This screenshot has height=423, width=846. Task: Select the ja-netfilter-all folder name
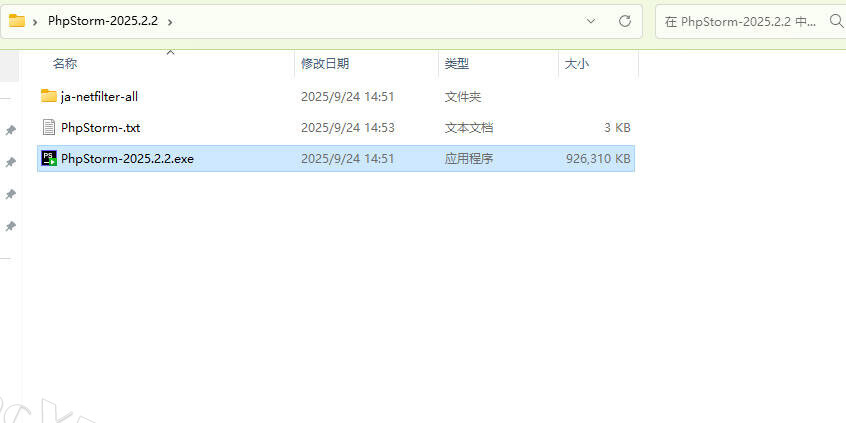coord(99,96)
